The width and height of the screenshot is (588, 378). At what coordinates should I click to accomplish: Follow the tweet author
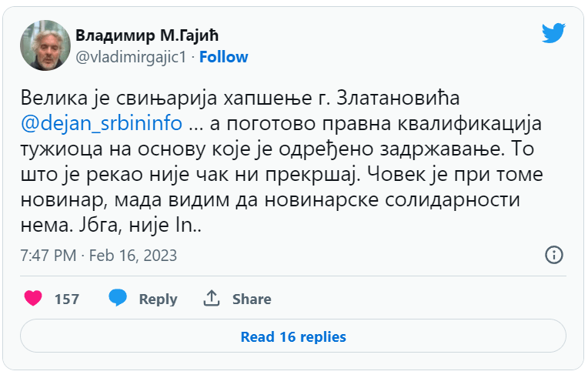225,57
